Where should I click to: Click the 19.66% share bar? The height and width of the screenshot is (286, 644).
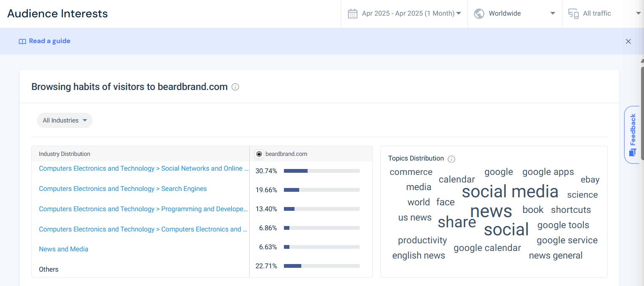click(x=322, y=190)
